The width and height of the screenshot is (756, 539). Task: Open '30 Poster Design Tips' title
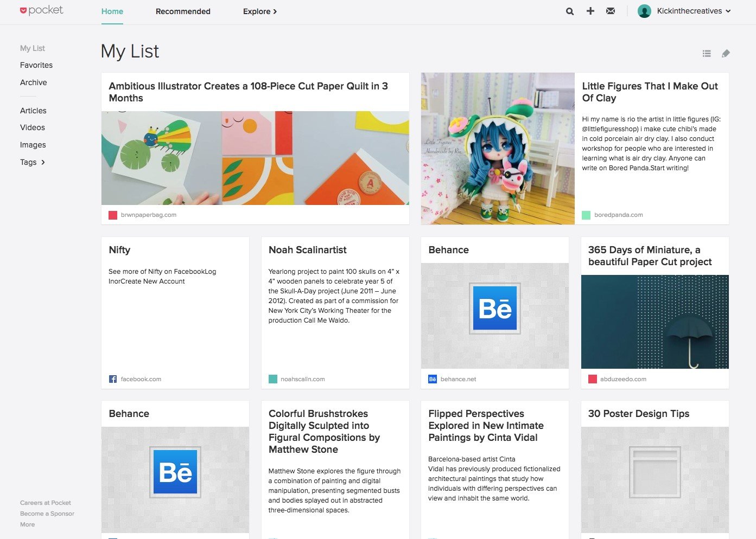pyautogui.click(x=639, y=414)
